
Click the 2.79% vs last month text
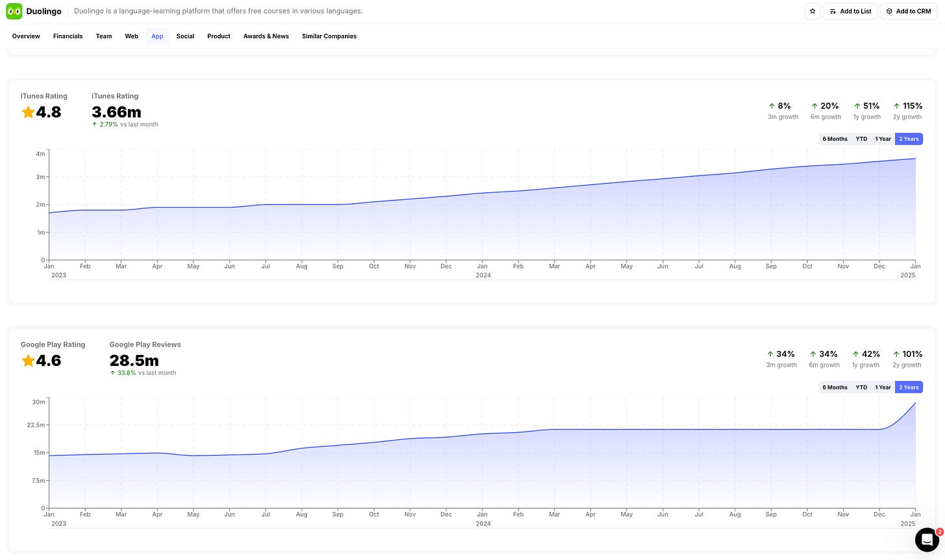(x=125, y=125)
